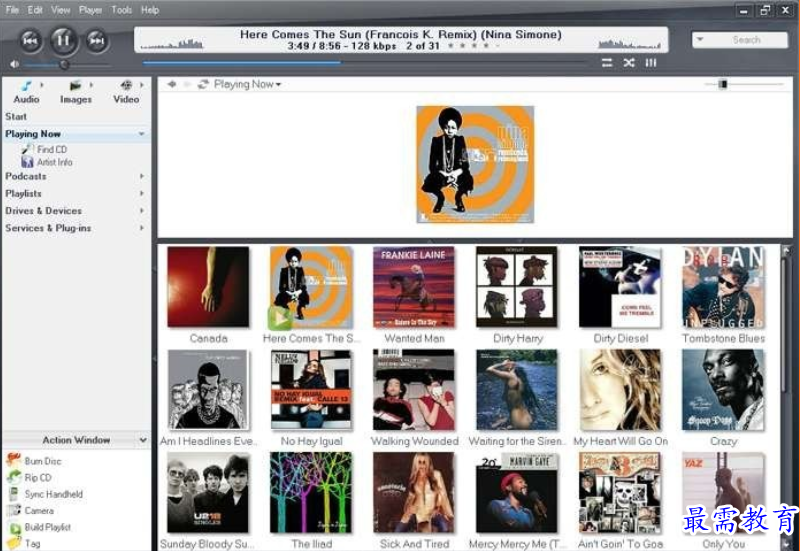Collapse the Action Window chevron

click(x=143, y=440)
